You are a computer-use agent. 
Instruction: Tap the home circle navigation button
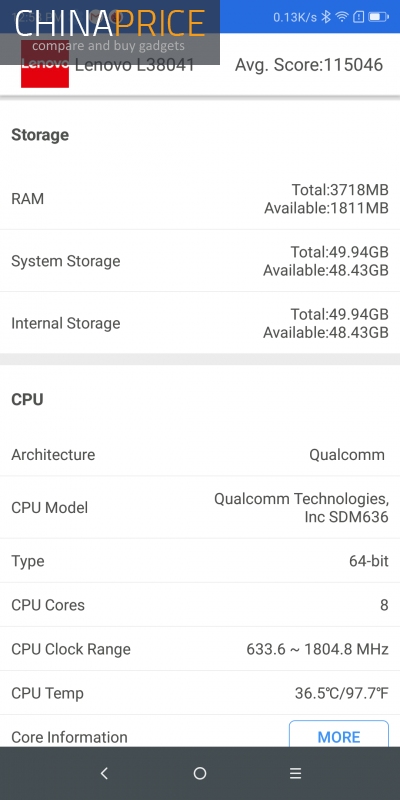[200, 773]
